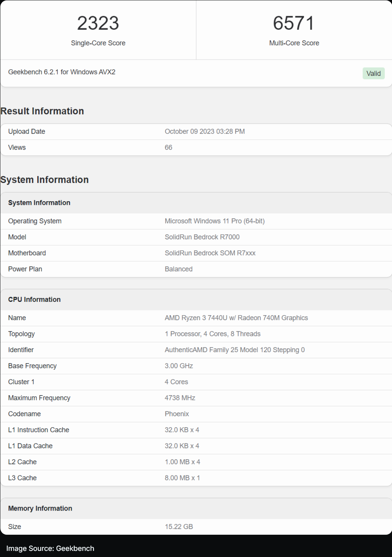Click the L3 Cache label

(x=22, y=478)
